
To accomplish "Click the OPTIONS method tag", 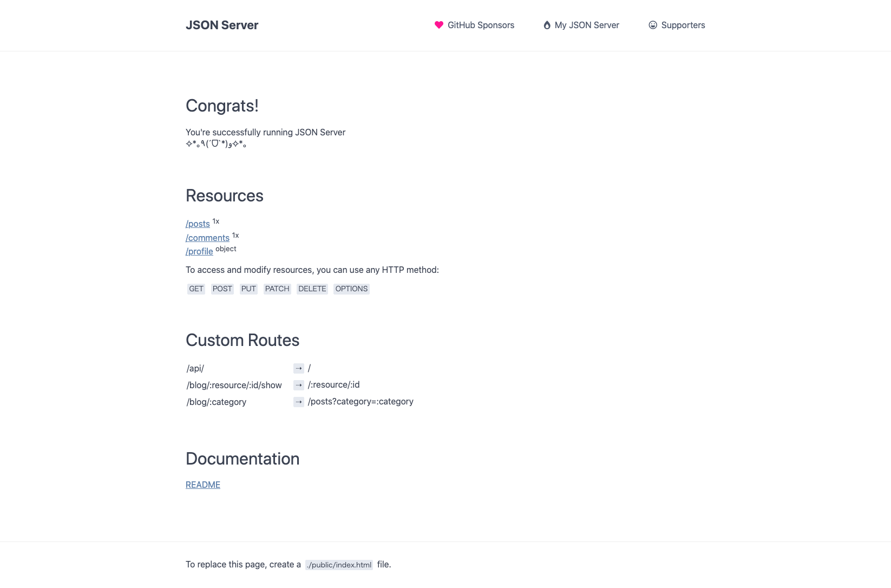I will 351,289.
